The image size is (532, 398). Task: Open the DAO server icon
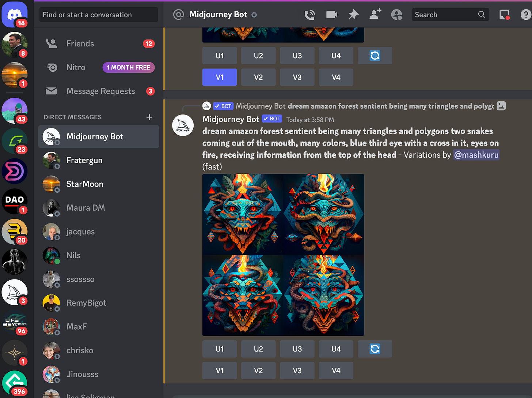tap(15, 202)
